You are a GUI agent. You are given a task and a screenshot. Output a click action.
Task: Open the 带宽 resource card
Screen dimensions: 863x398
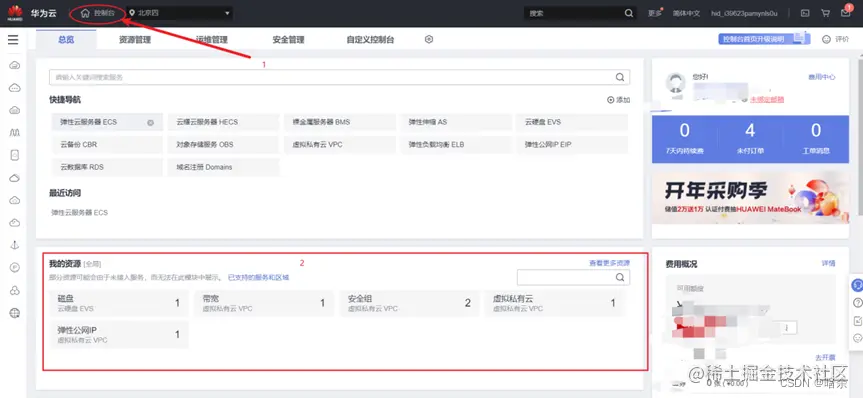coord(264,303)
